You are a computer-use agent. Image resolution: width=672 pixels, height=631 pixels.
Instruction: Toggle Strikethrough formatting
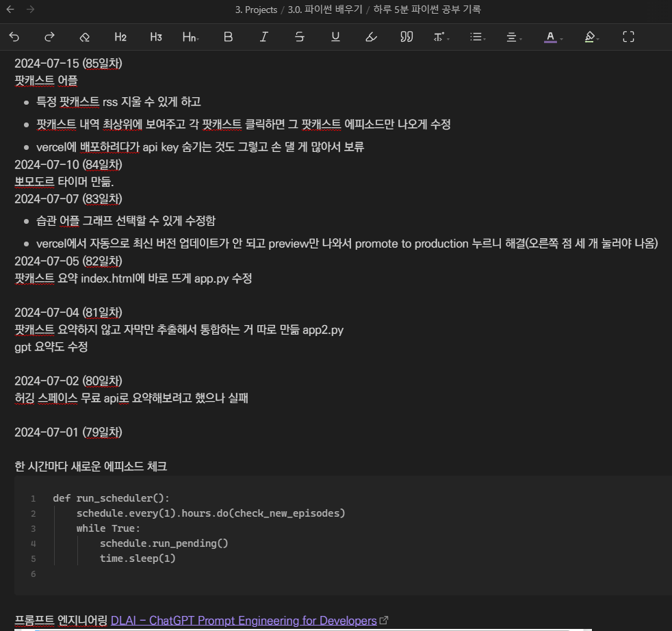[x=300, y=37]
